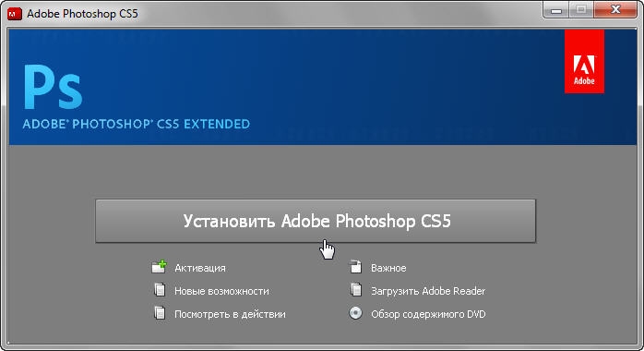Open the Обзор содержимого DVD link
Screen dimensions: 644x351
tap(428, 314)
